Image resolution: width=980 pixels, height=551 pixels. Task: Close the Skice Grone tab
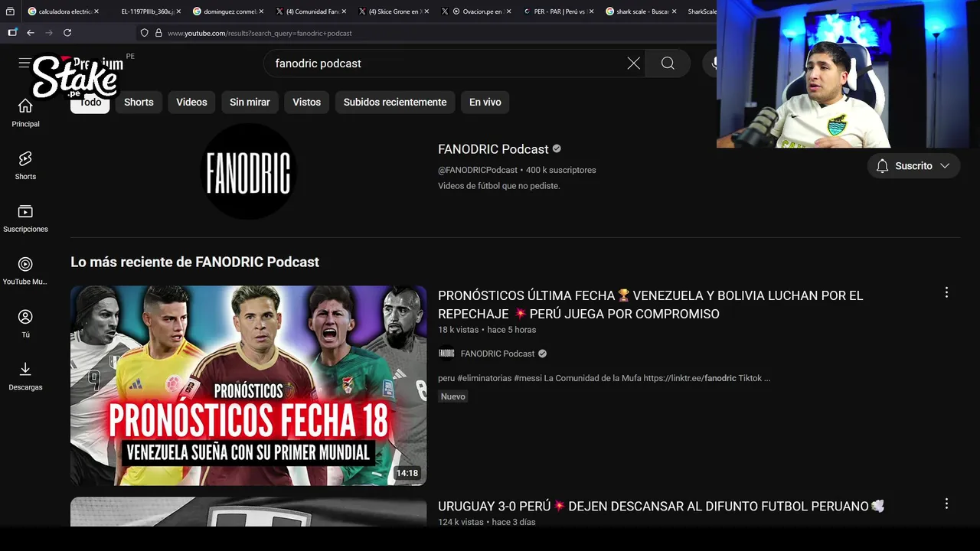[426, 11]
